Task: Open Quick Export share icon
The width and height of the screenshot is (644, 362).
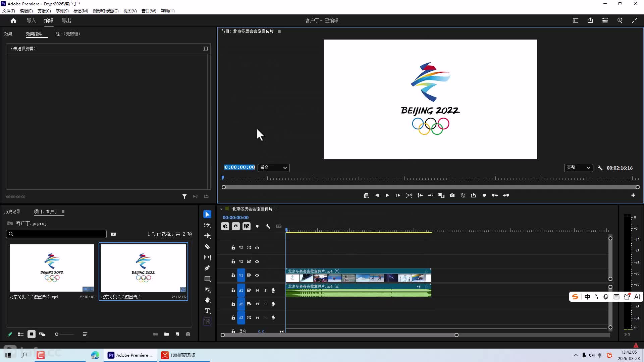Action: tap(590, 20)
